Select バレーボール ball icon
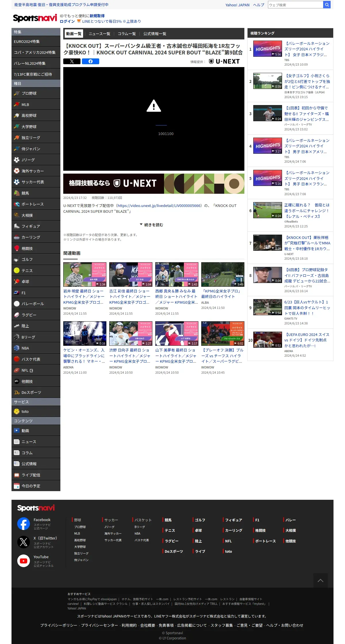Image resolution: width=345 pixels, height=644 pixels. (x=17, y=304)
